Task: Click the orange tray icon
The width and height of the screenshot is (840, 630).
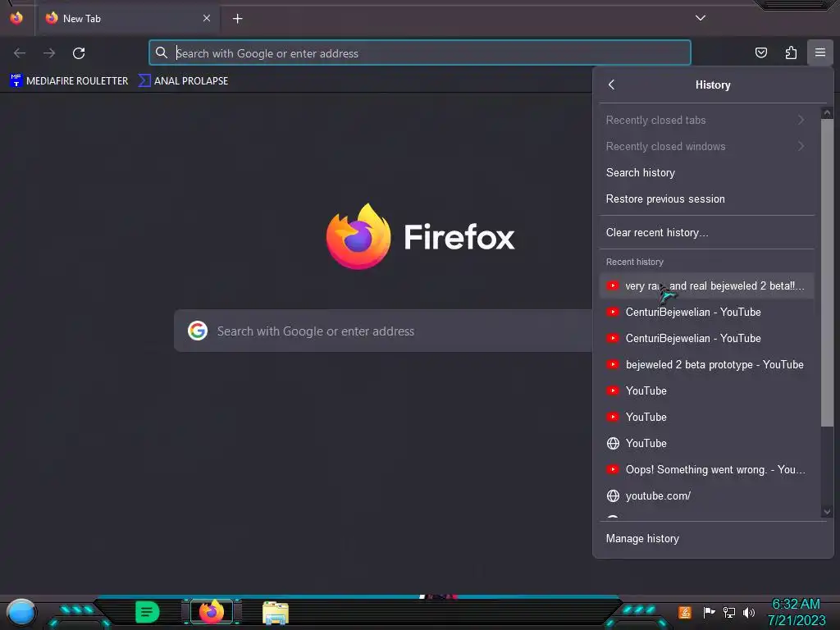Action: pyautogui.click(x=684, y=612)
